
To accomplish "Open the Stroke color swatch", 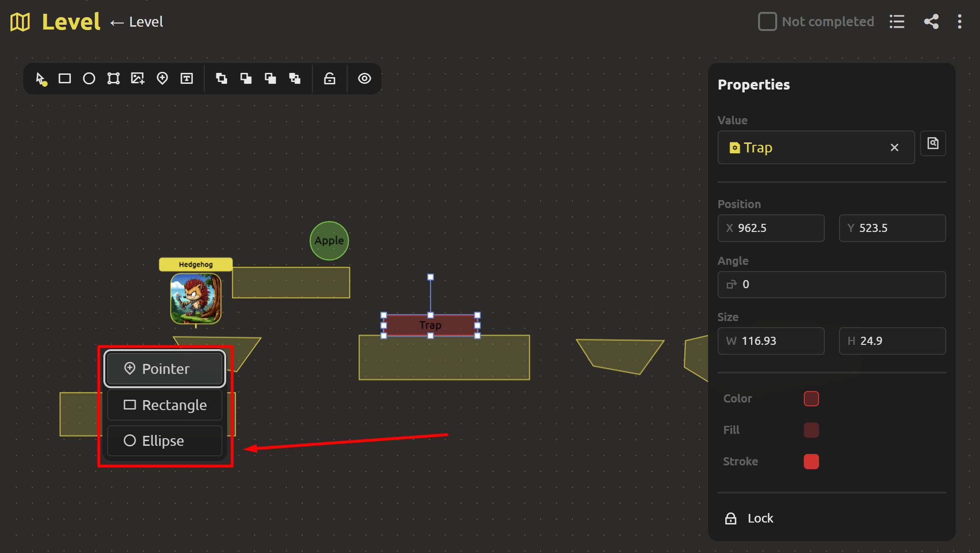I will (811, 461).
